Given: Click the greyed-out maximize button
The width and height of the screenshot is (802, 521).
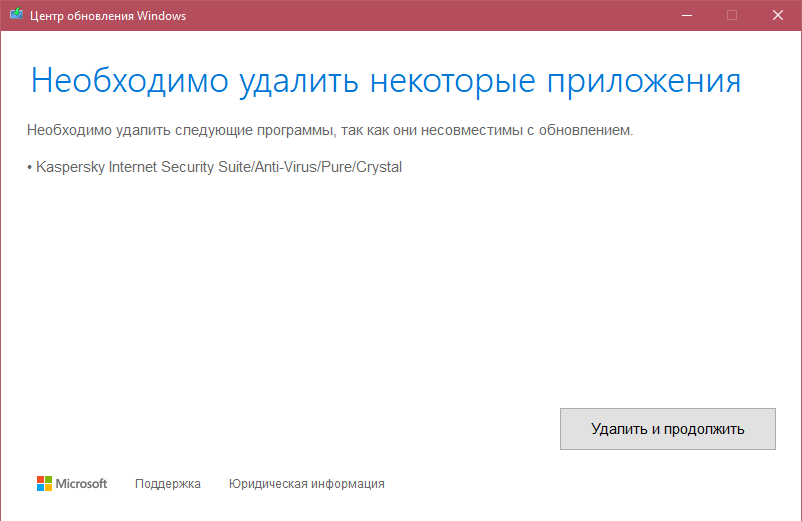Looking at the screenshot, I should (732, 15).
